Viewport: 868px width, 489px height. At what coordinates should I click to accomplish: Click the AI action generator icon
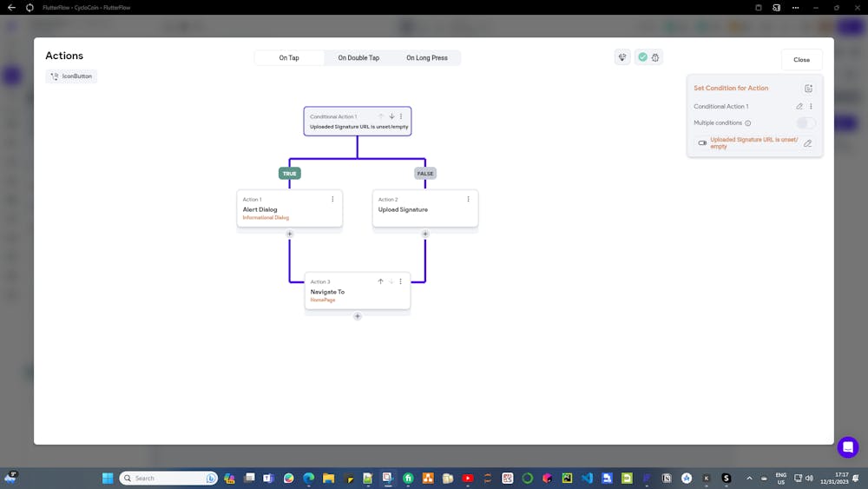[x=622, y=57]
